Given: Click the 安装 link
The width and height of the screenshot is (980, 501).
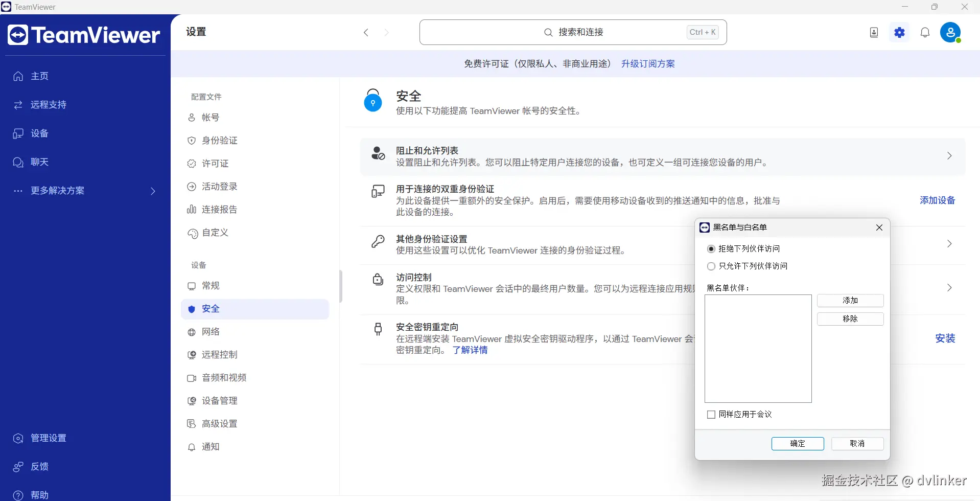Looking at the screenshot, I should (945, 338).
